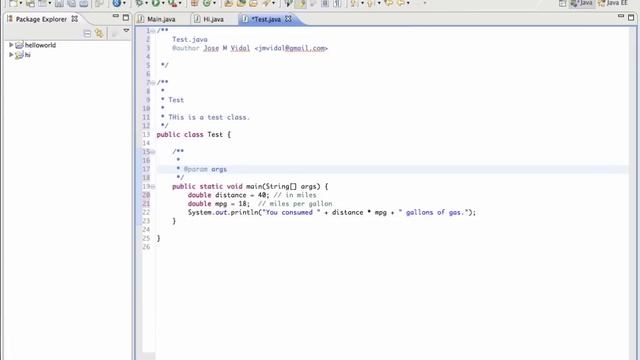Switch to the Java perspective
The width and height of the screenshot is (640, 360).
coord(582,3)
